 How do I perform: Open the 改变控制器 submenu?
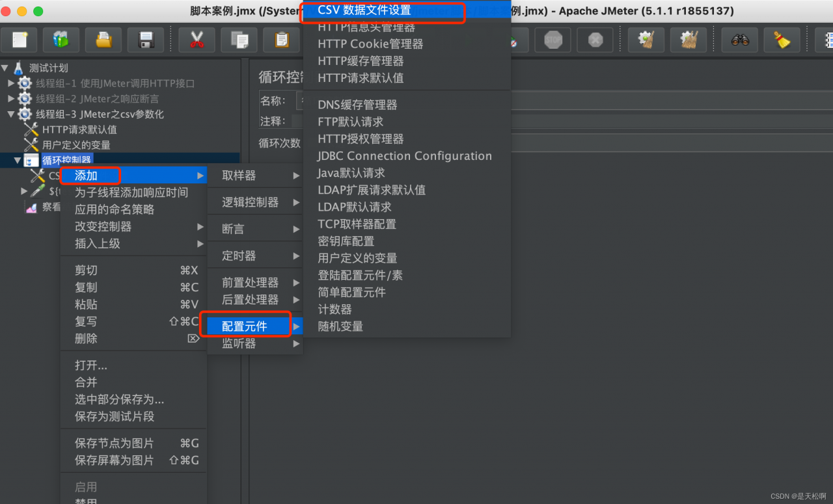133,226
